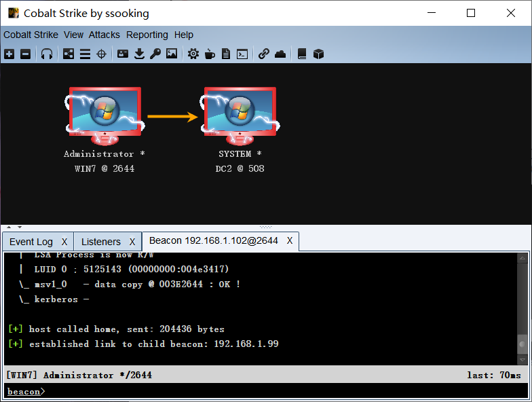532x402 pixels.
Task: Click the 'last: 70ms' status text
Action: [x=494, y=375]
